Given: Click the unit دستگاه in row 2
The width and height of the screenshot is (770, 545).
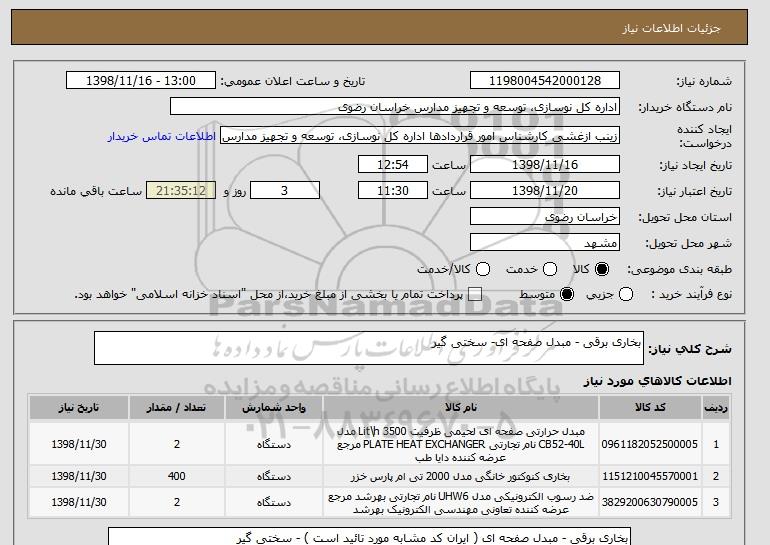Looking at the screenshot, I should (274, 476).
